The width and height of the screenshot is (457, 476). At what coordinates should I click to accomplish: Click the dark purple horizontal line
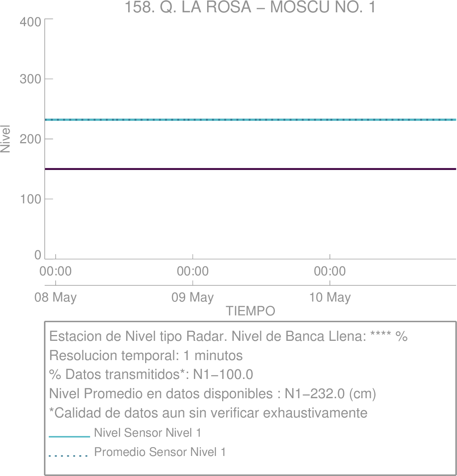coord(250,169)
